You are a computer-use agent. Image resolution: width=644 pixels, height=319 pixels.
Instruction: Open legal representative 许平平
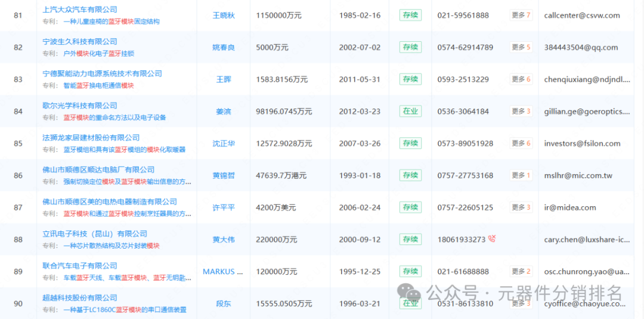[x=224, y=207]
